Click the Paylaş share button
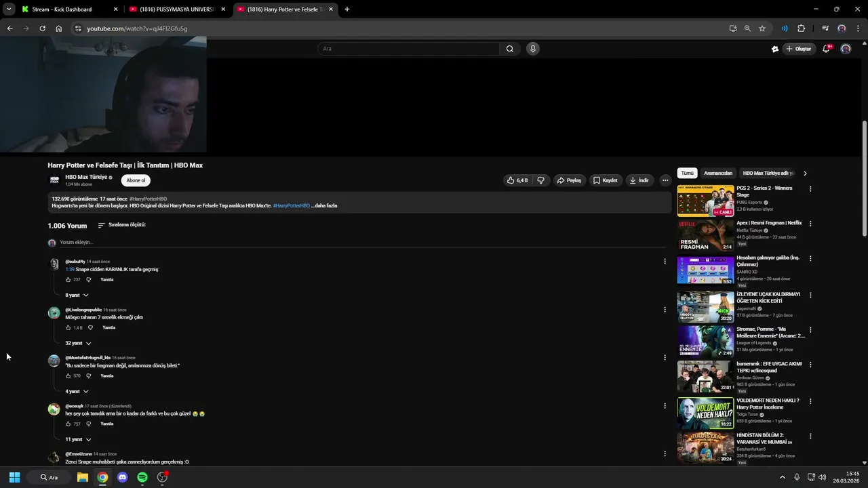 [x=569, y=180]
